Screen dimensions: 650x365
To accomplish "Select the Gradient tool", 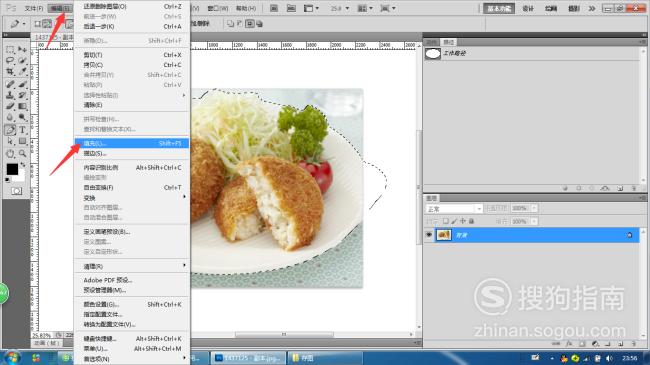I will pos(22,107).
